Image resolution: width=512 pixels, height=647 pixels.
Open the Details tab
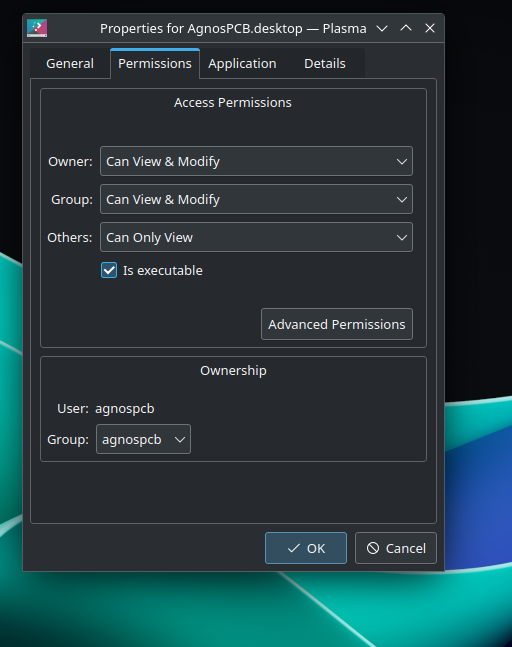[325, 64]
